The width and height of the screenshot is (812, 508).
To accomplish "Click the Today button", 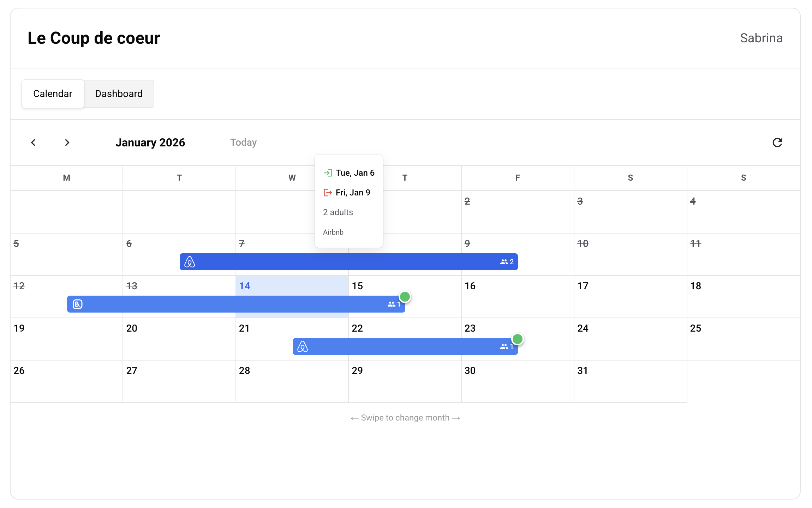I will point(243,143).
